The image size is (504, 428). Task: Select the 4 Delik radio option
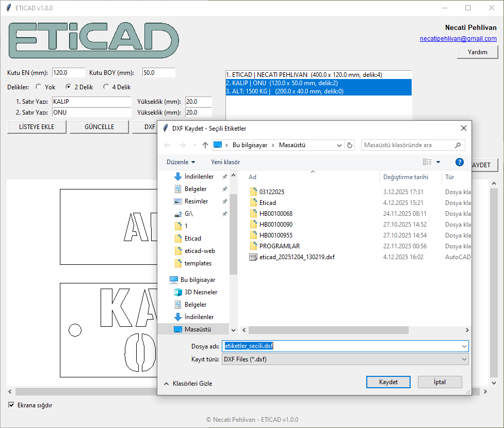(x=106, y=87)
